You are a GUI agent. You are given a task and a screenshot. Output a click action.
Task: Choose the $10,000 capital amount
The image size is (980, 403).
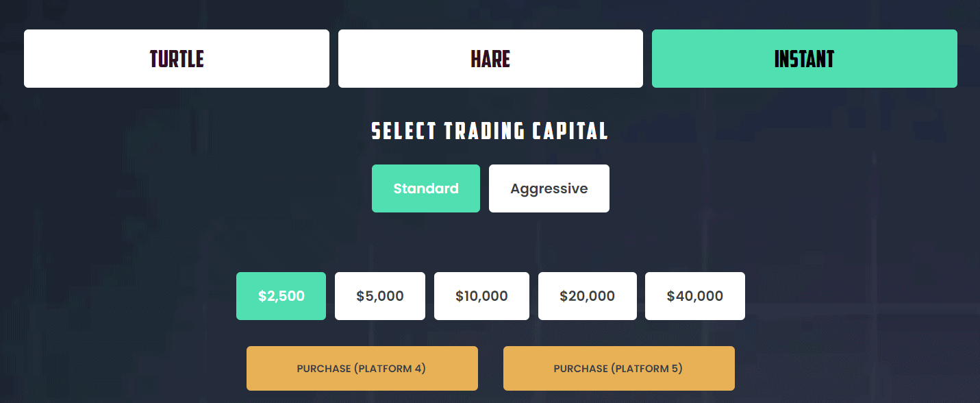[x=481, y=295]
